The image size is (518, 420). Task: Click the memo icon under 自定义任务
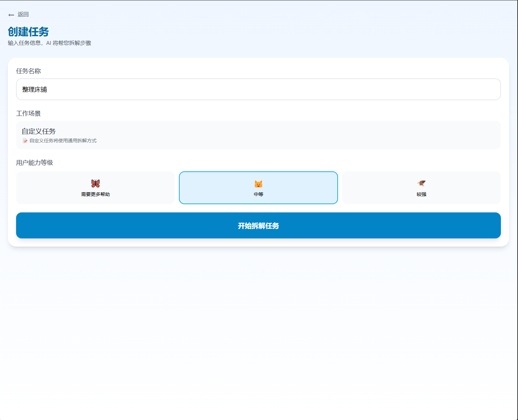[x=25, y=141]
